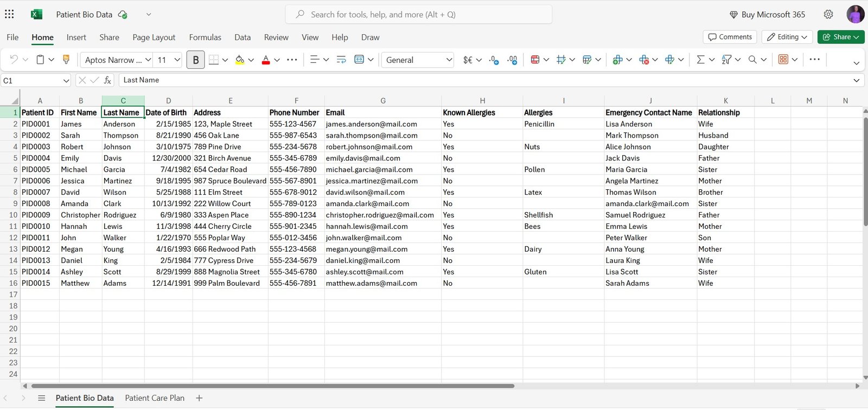The width and height of the screenshot is (868, 410).
Task: Select the Format Painter brush
Action: 66,60
